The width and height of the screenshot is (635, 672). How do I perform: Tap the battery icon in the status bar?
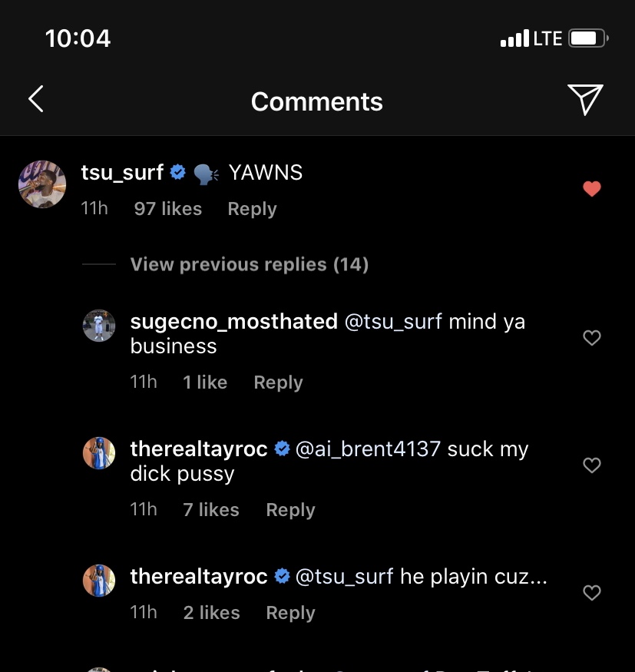click(x=589, y=38)
